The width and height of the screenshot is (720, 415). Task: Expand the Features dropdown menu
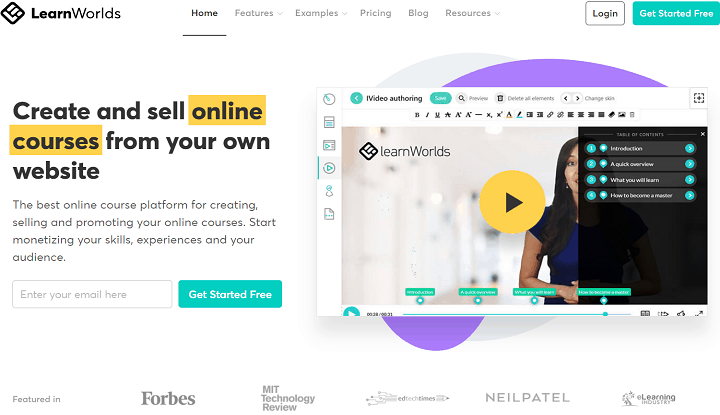pos(259,13)
